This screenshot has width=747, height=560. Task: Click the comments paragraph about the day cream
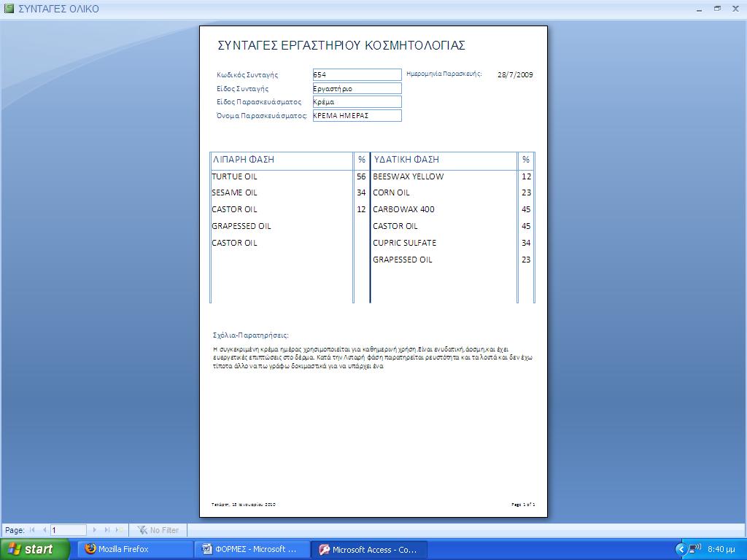[373, 357]
